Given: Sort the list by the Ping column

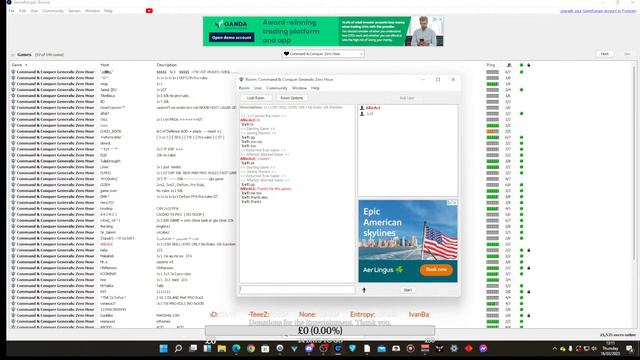Looking at the screenshot, I should pos(491,65).
